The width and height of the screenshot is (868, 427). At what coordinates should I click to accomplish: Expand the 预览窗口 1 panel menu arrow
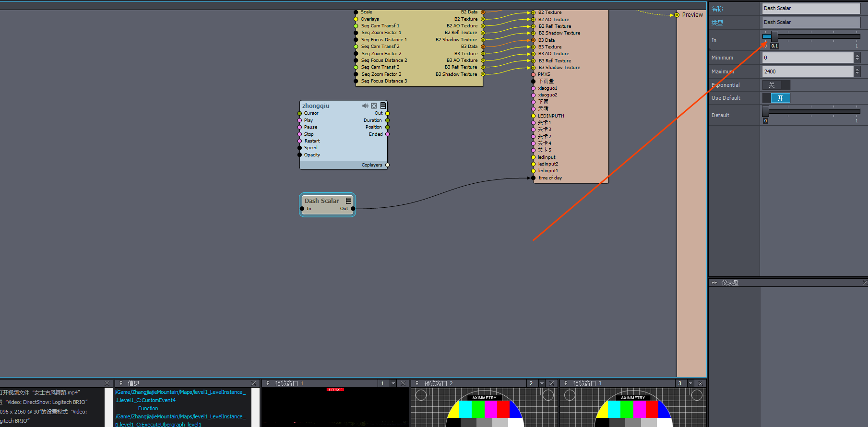point(268,383)
